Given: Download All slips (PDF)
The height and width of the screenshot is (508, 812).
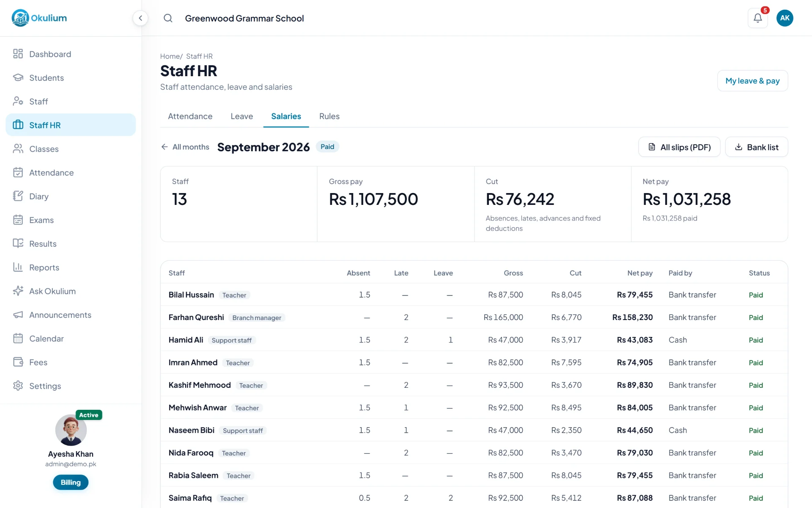Looking at the screenshot, I should click(679, 147).
